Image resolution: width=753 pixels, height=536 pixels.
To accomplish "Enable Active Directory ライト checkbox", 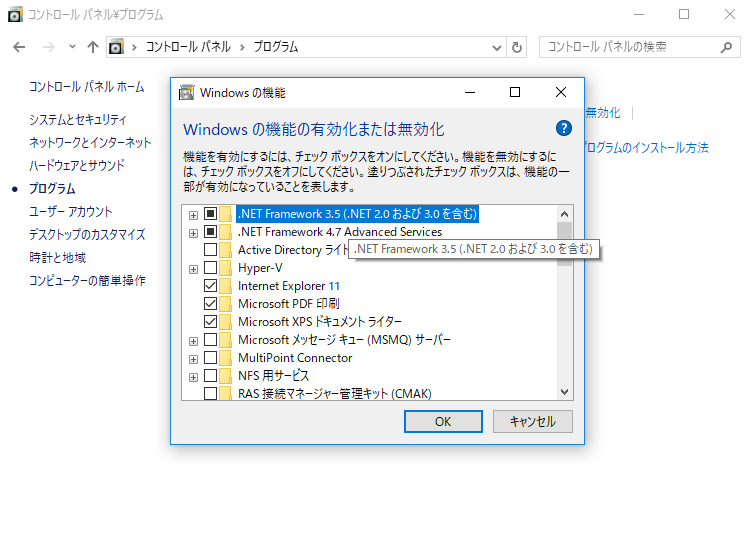I will (210, 250).
